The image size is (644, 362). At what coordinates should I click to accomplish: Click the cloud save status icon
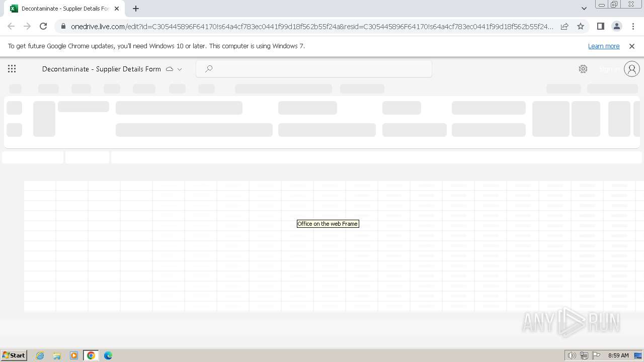[x=170, y=69]
